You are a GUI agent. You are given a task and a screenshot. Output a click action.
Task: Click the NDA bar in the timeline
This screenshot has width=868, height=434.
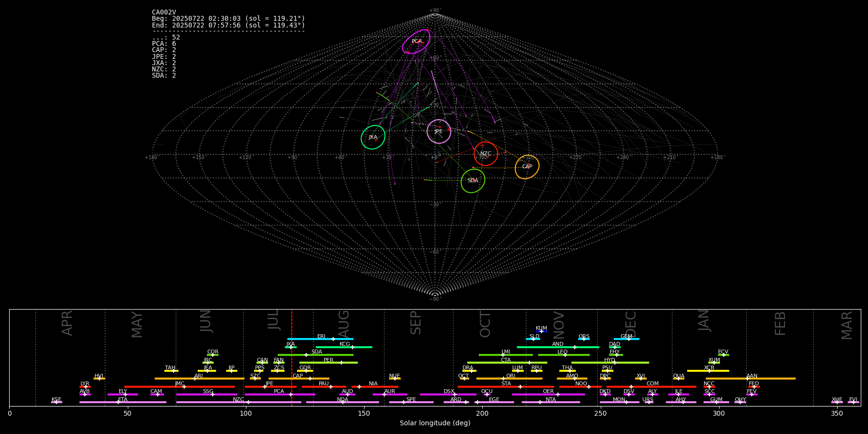coord(342,402)
